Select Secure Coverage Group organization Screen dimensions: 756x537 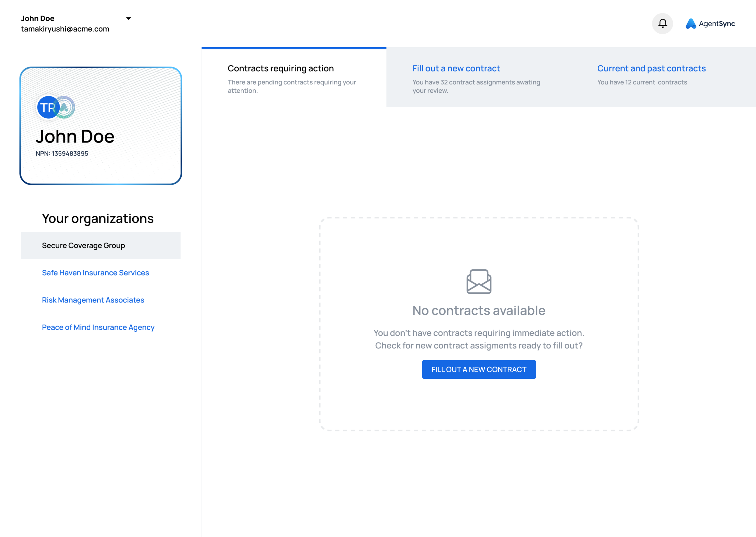click(83, 245)
